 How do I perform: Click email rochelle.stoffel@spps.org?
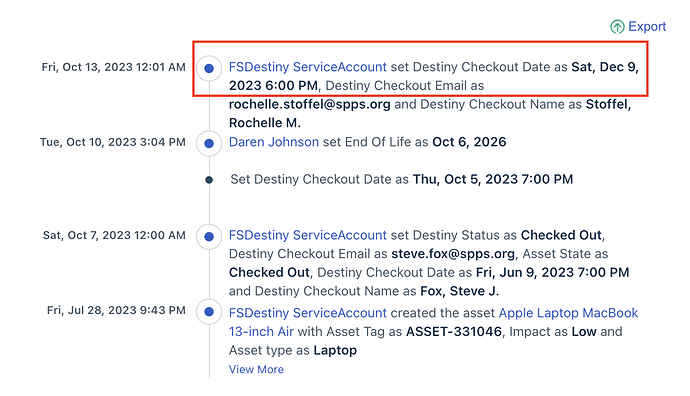coord(309,104)
